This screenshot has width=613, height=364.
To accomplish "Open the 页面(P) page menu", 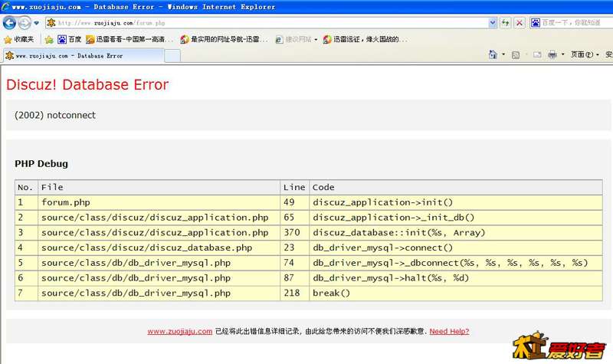I will [585, 54].
